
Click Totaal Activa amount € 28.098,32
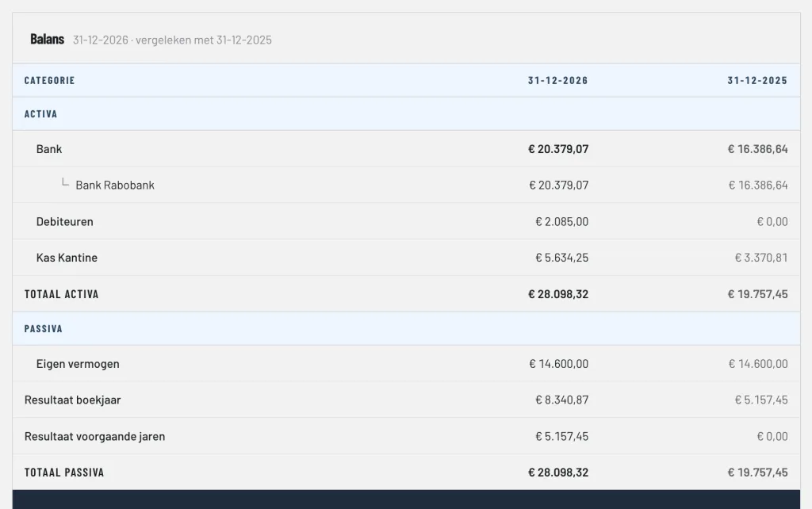pos(558,294)
